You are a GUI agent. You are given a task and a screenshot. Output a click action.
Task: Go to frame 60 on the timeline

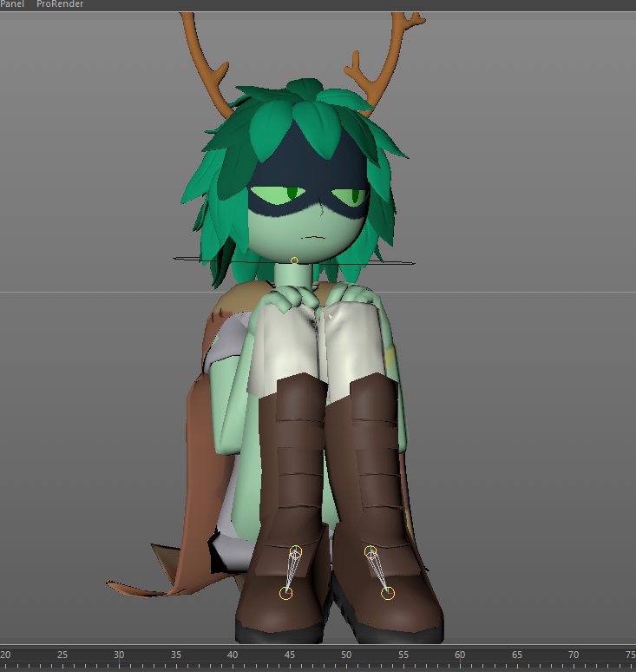click(x=460, y=655)
